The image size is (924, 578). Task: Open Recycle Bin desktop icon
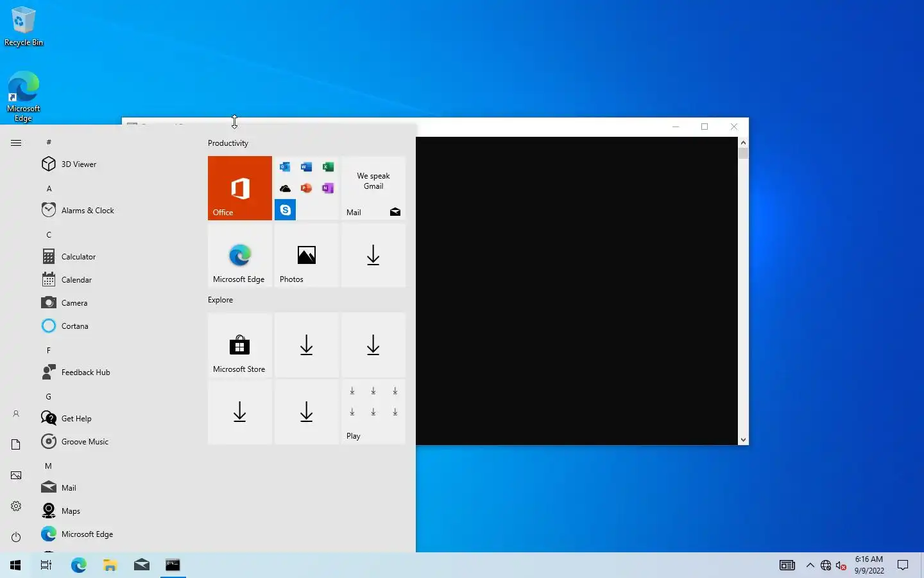(24, 26)
